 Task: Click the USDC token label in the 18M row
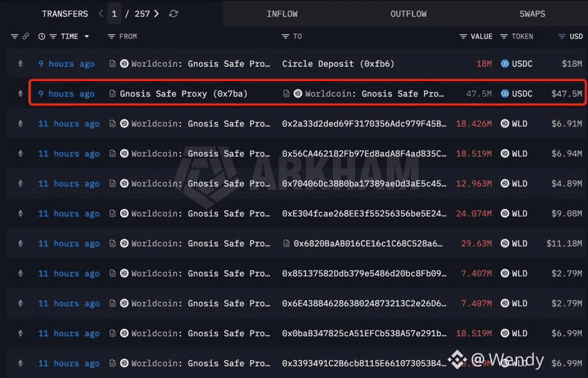click(x=522, y=64)
